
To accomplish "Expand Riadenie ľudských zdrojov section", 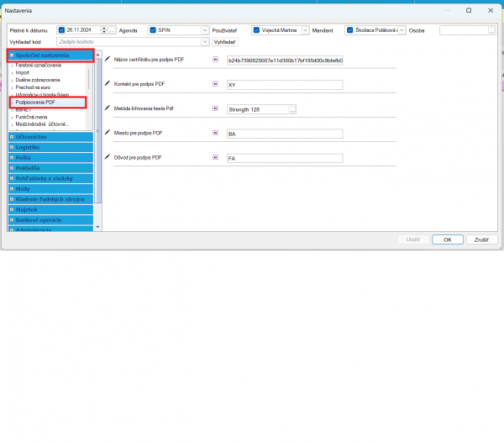I will (12, 199).
